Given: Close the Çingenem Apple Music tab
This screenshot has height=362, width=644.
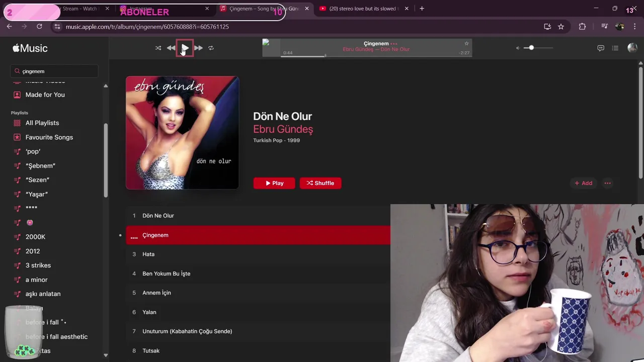Looking at the screenshot, I should (307, 9).
